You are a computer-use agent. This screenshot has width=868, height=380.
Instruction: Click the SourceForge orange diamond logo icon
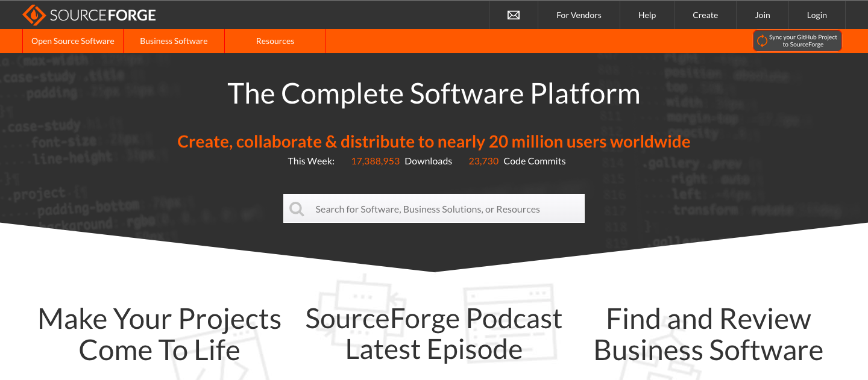click(34, 15)
